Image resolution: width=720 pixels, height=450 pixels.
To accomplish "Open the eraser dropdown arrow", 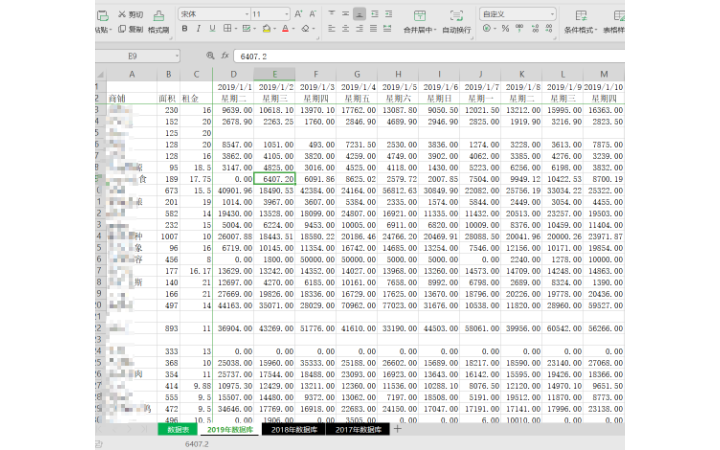I will pos(314,29).
